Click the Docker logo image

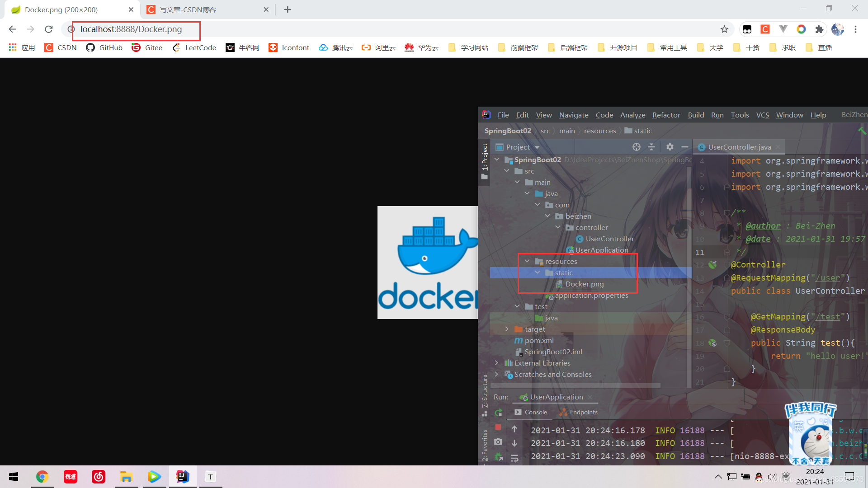point(427,263)
